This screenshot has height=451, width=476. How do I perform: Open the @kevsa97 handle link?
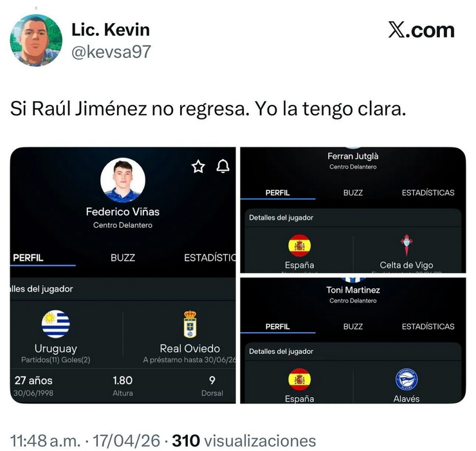[x=111, y=51]
